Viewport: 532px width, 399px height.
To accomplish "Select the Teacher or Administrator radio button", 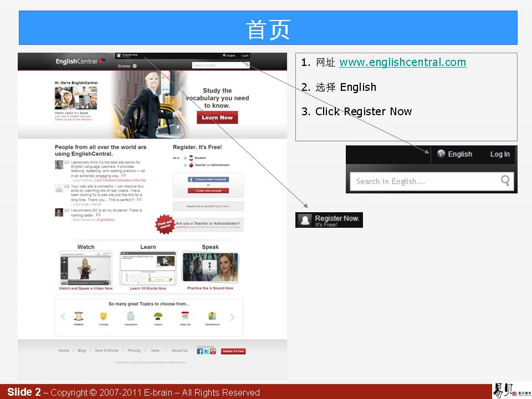I will [185, 165].
